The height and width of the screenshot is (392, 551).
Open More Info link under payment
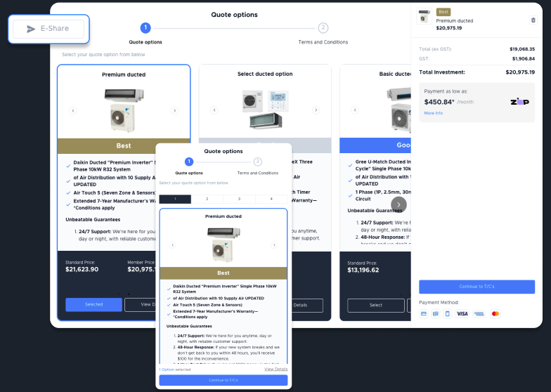[433, 113]
